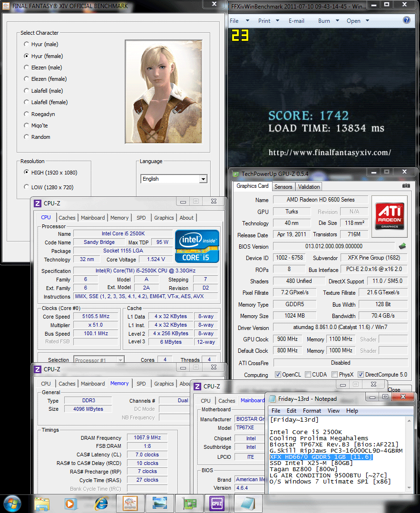Click the CPU-Z logo in the processor window title
This screenshot has height=513, width=420.
tap(38, 203)
